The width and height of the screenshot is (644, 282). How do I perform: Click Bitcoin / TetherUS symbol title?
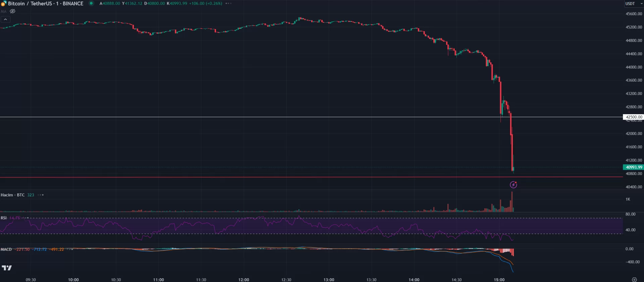coord(45,4)
